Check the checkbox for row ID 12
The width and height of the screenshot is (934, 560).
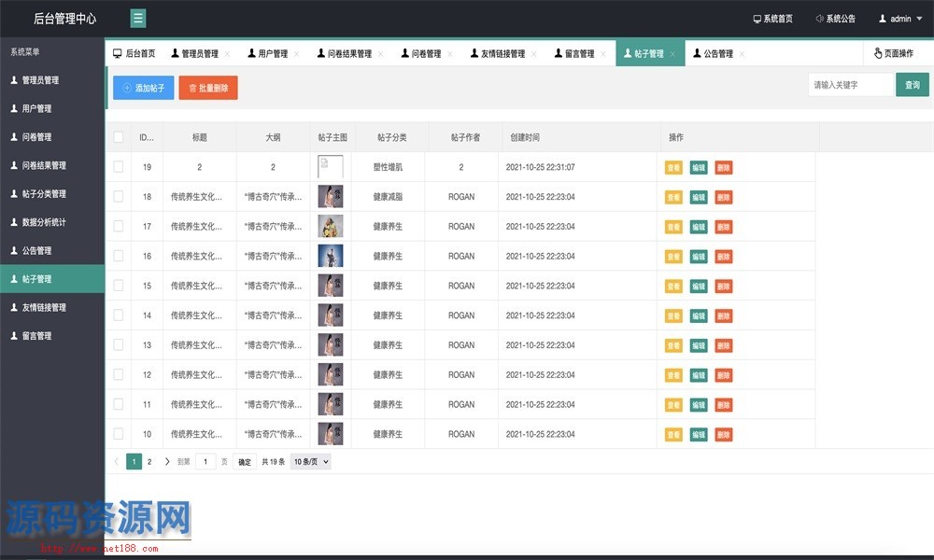pos(119,374)
